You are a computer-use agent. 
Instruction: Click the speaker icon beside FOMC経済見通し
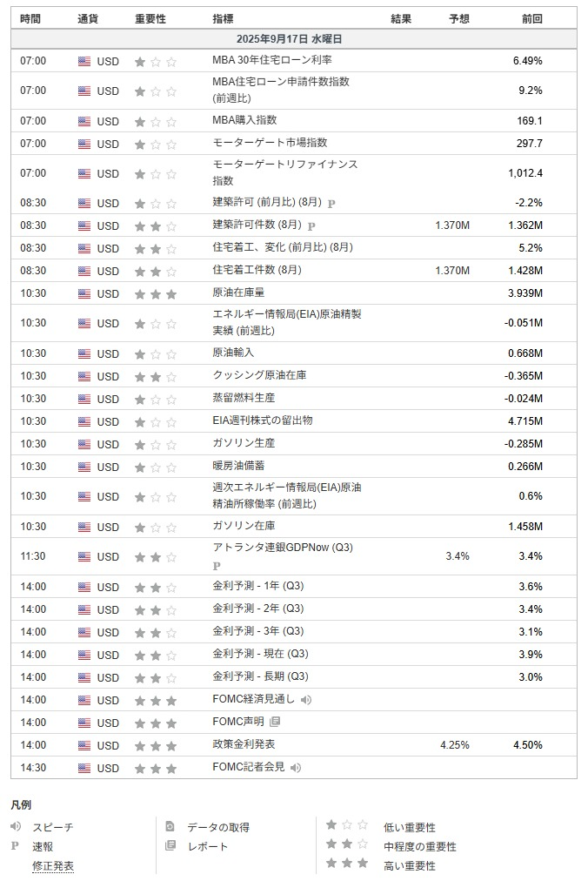coord(305,700)
